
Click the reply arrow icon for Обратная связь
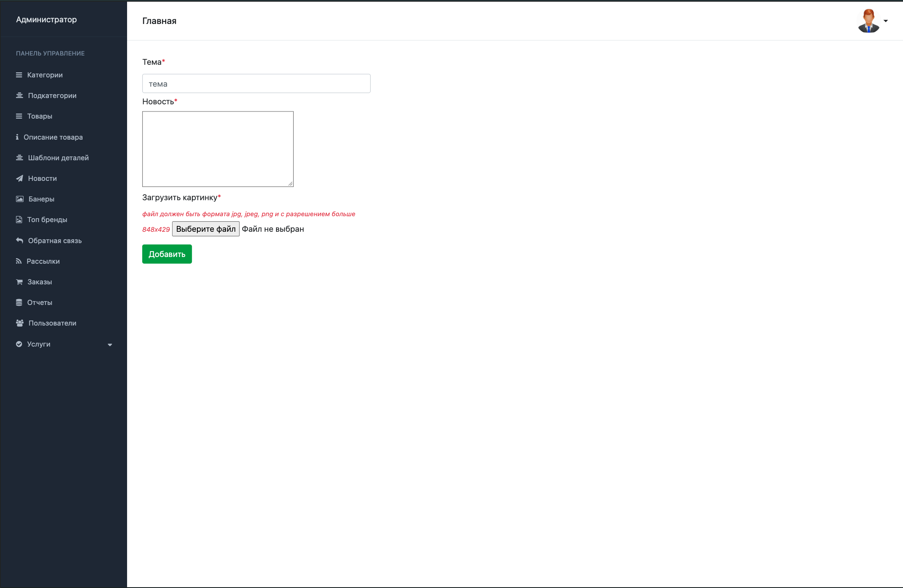pyautogui.click(x=19, y=241)
